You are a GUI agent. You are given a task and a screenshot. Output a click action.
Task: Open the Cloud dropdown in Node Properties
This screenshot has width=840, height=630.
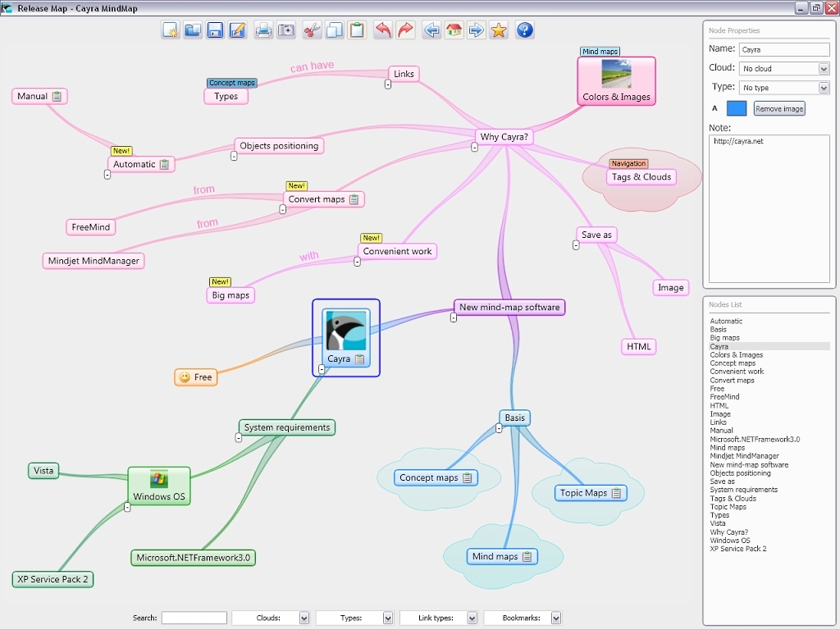pyautogui.click(x=824, y=69)
